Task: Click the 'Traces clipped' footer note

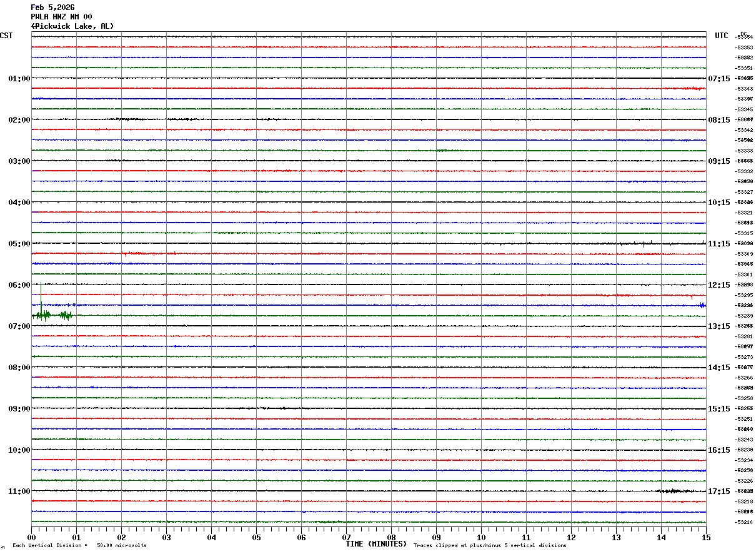Action: coord(490,546)
